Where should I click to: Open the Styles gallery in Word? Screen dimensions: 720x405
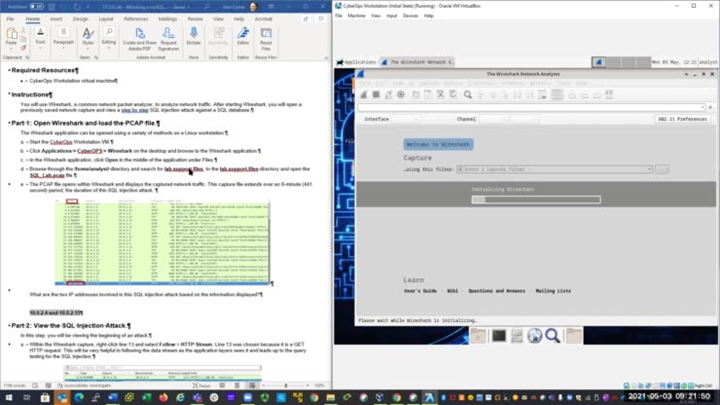[x=88, y=37]
